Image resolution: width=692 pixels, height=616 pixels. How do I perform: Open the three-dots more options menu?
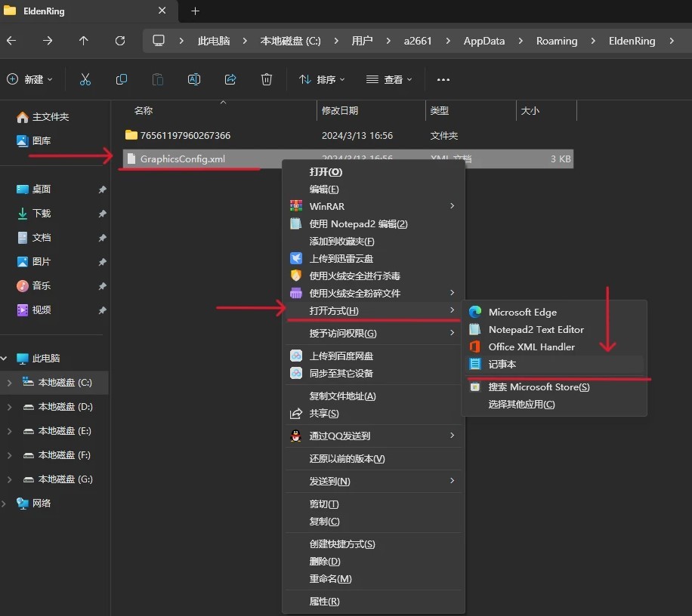tap(443, 79)
